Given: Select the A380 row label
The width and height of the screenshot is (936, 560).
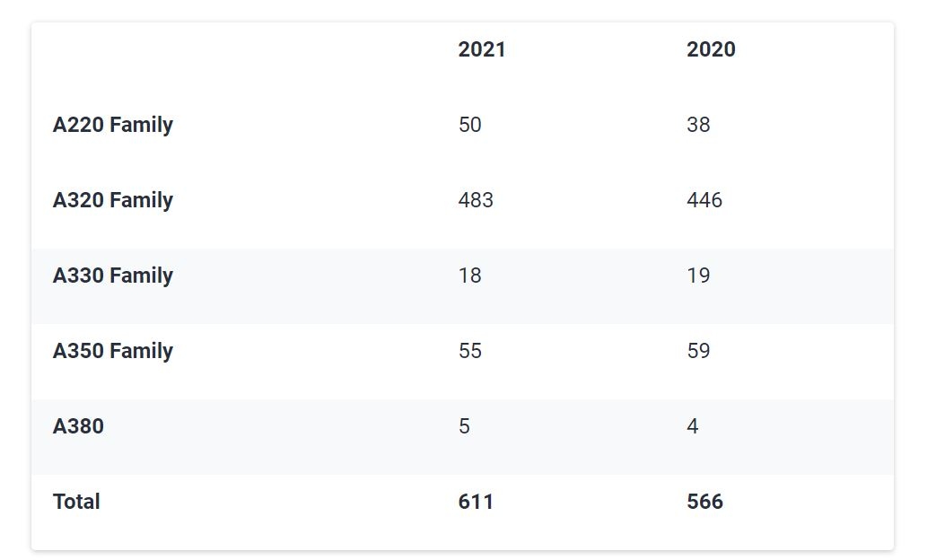Looking at the screenshot, I should pyautogui.click(x=78, y=426).
